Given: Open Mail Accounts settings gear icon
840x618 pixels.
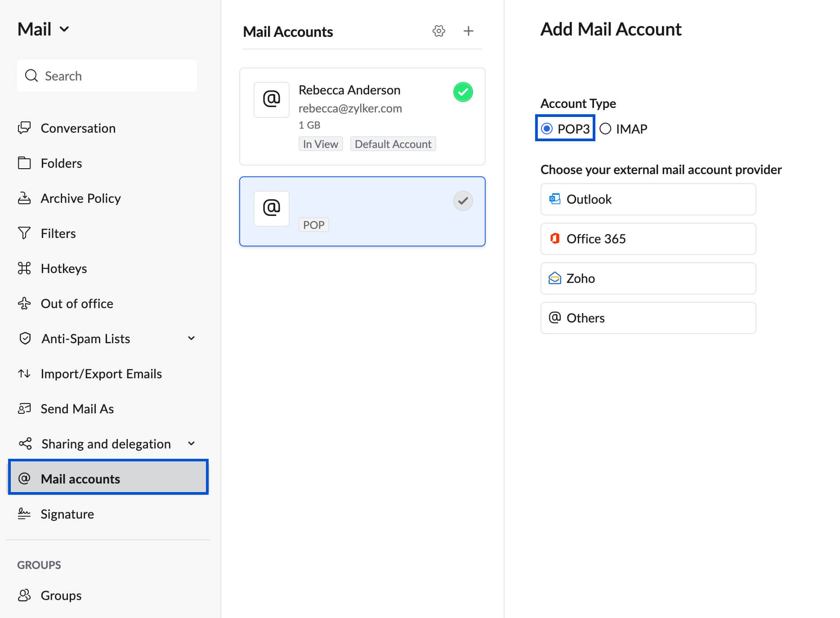Looking at the screenshot, I should 438,31.
